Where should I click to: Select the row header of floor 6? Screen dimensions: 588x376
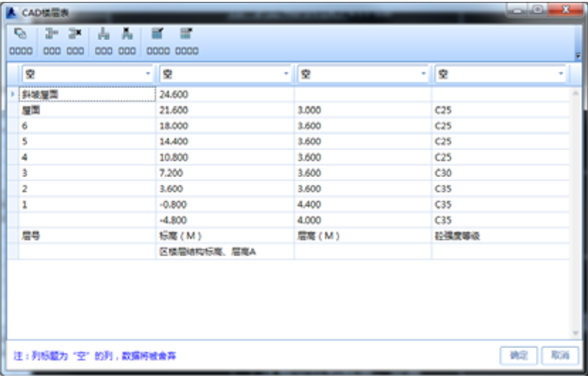click(x=13, y=126)
